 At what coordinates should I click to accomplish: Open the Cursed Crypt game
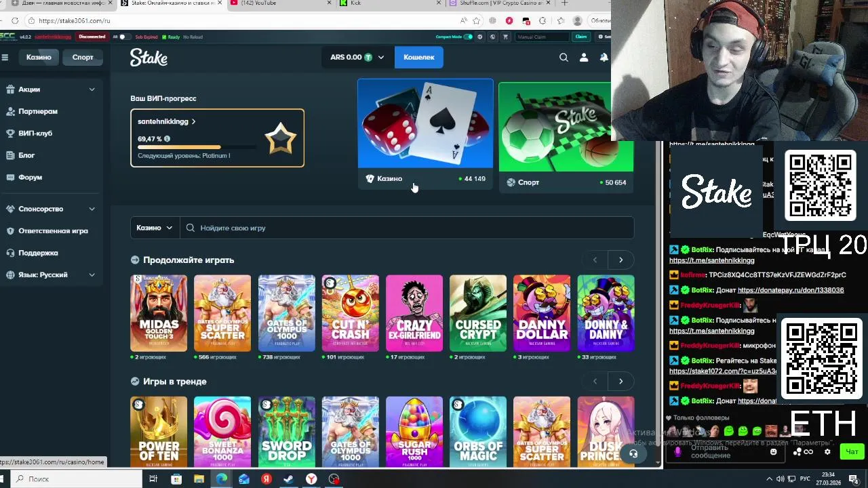coord(478,313)
